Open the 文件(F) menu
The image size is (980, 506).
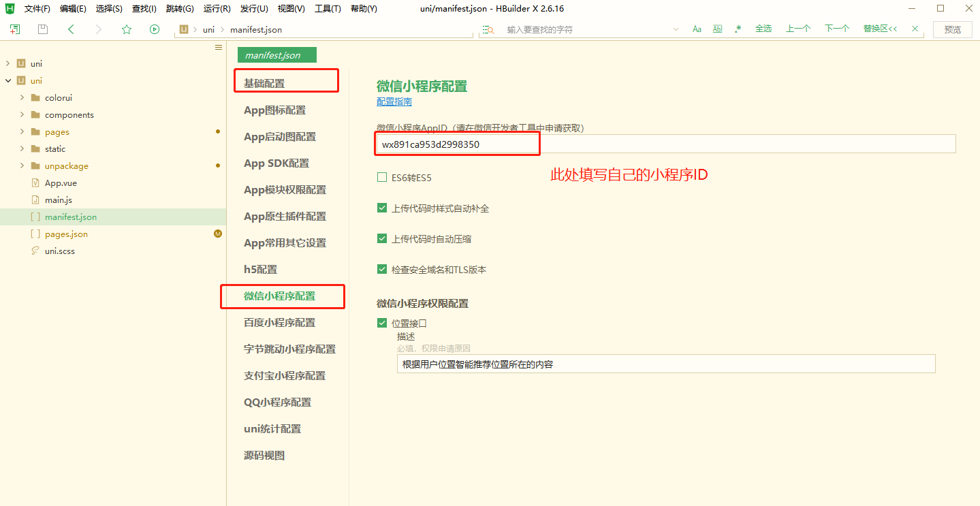pyautogui.click(x=37, y=9)
